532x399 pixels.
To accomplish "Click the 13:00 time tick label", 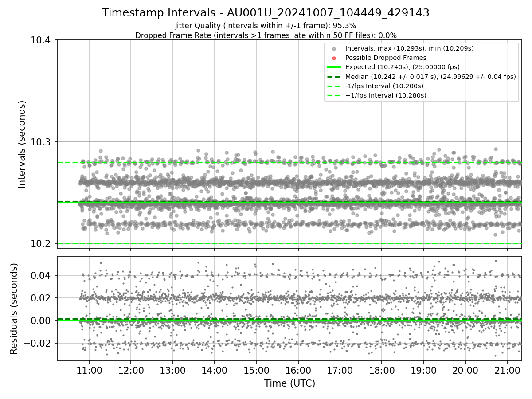I will pyautogui.click(x=172, y=370).
